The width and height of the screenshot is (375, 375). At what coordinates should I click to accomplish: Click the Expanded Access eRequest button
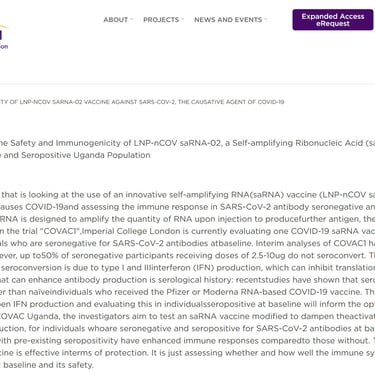[x=333, y=20]
